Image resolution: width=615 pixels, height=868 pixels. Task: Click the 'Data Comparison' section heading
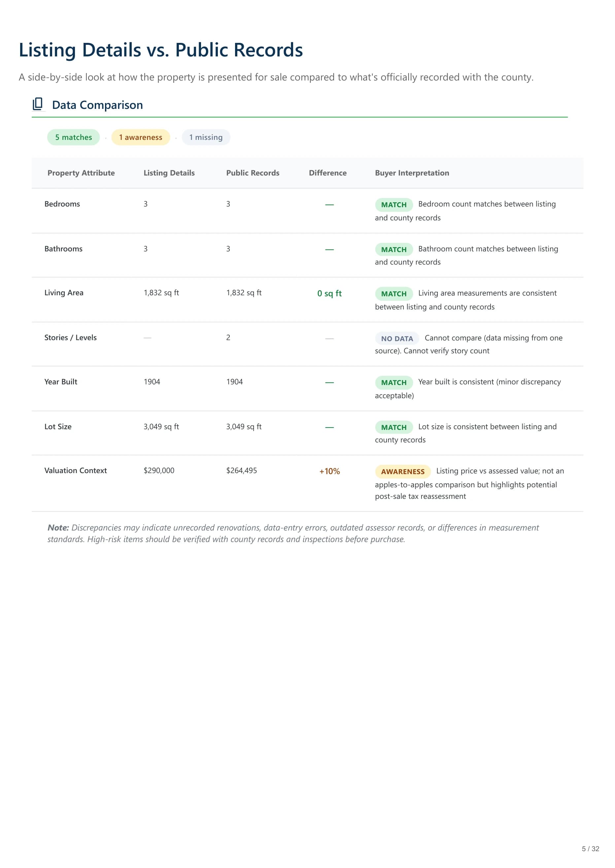[x=97, y=105]
